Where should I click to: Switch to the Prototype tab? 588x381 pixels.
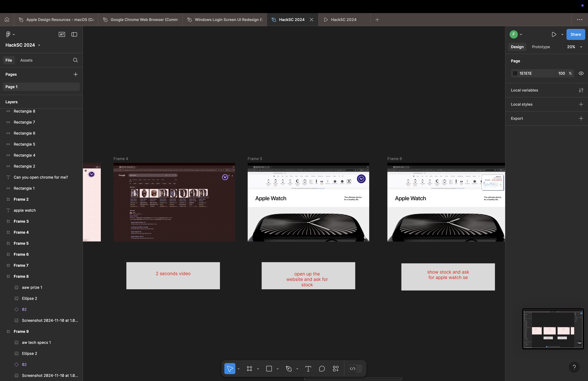click(x=541, y=47)
